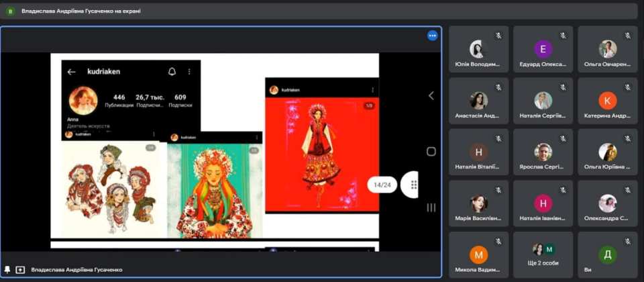644x282 pixels.
Task: Open three-dot menu on headscarf women post
Action: (154, 134)
